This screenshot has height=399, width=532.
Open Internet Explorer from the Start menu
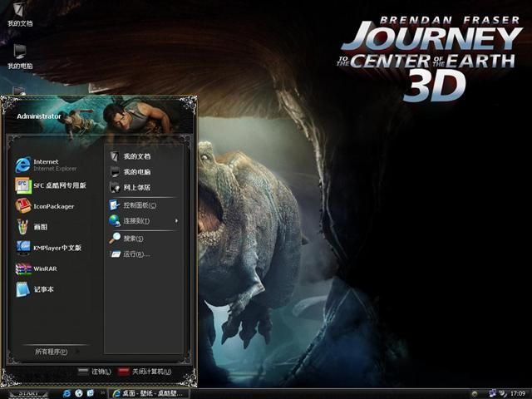(50, 165)
